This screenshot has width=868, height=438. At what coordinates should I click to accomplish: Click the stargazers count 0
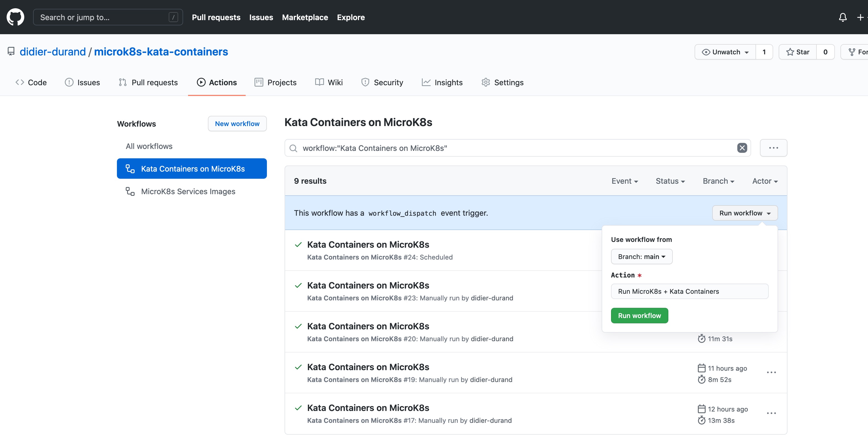tap(825, 52)
